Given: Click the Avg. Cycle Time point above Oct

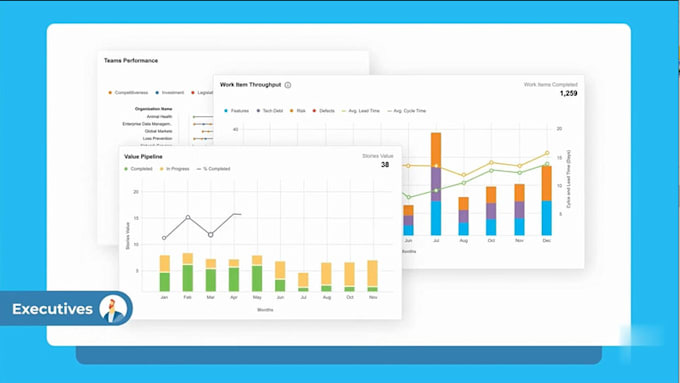Looking at the screenshot, I should pyautogui.click(x=491, y=170).
